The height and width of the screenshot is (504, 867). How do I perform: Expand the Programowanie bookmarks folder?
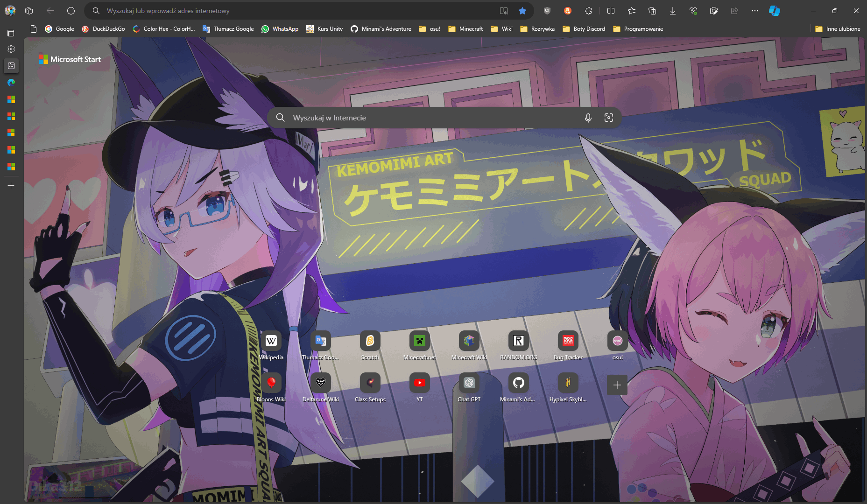638,29
